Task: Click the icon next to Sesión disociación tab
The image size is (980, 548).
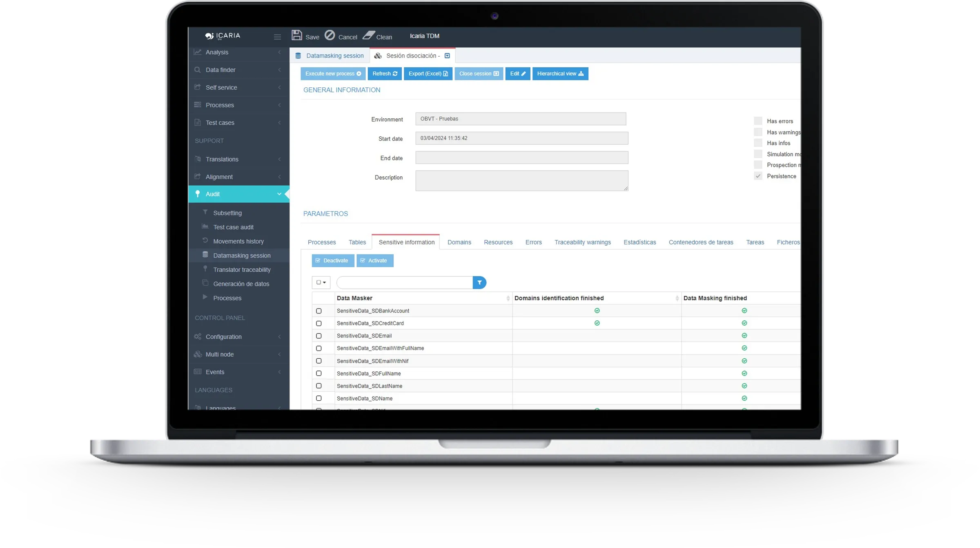Action: [447, 56]
